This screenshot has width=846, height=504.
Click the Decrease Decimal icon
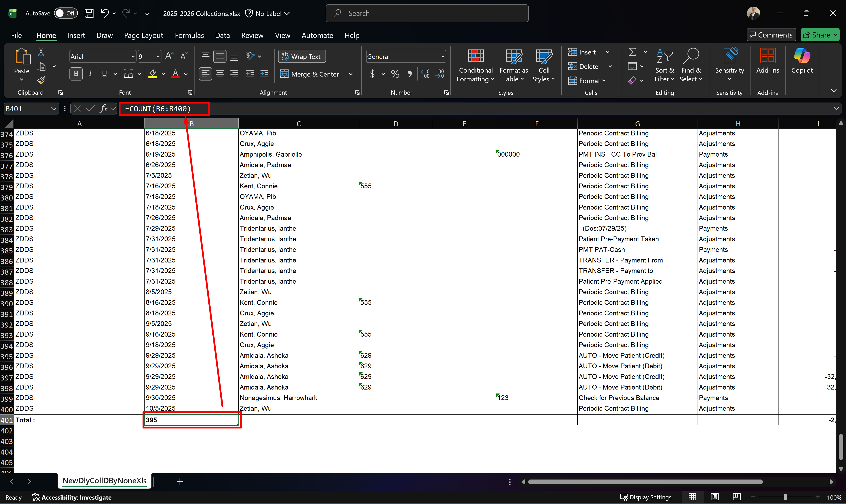(440, 74)
